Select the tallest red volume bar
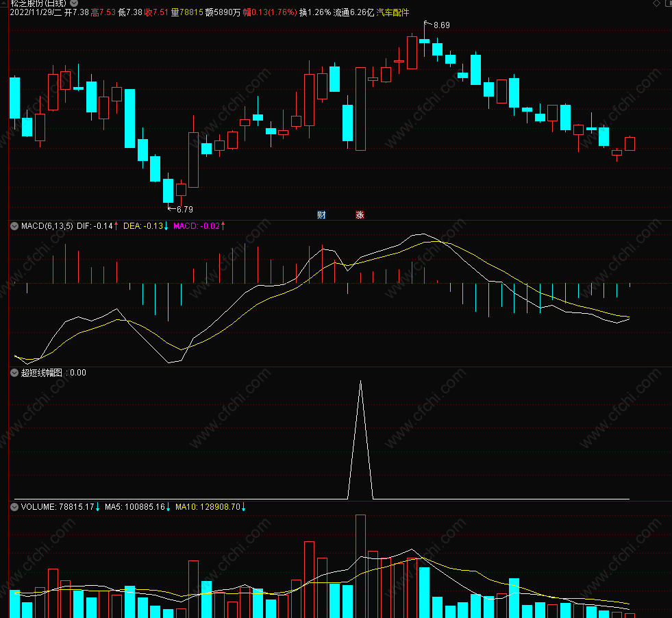Screen dimensions: 672x618 pyautogui.click(x=360, y=566)
